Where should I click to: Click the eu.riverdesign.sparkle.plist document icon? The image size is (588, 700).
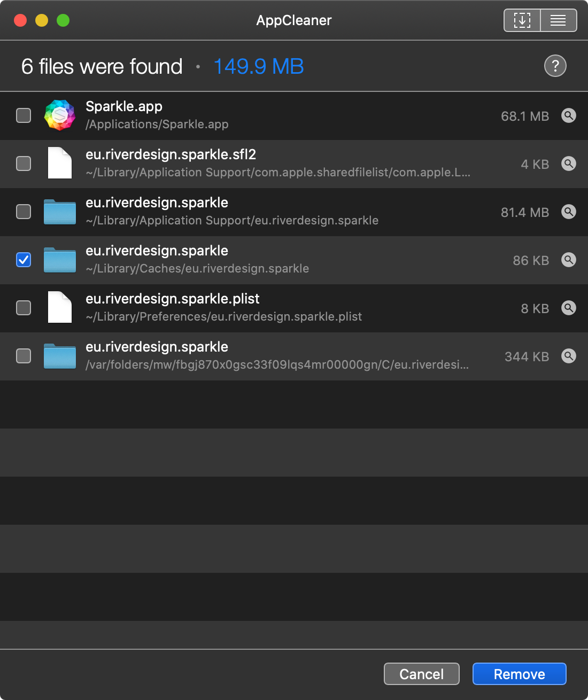(60, 307)
